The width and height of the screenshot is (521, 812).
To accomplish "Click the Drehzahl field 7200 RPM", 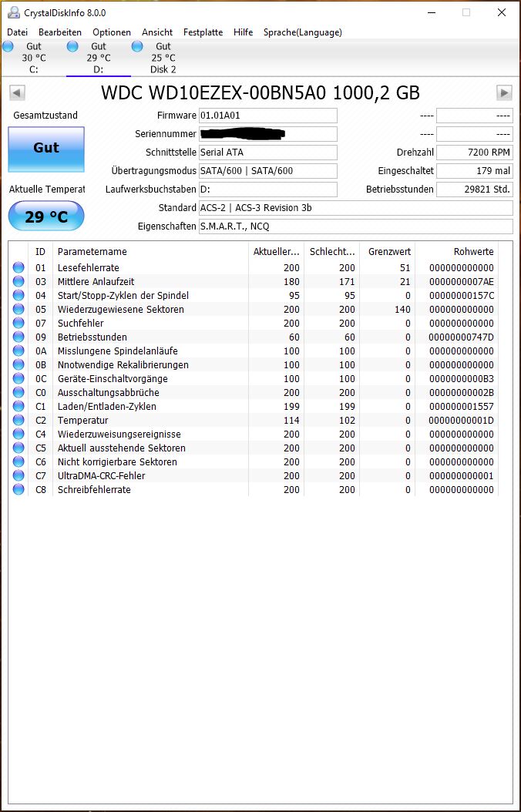I will (475, 153).
